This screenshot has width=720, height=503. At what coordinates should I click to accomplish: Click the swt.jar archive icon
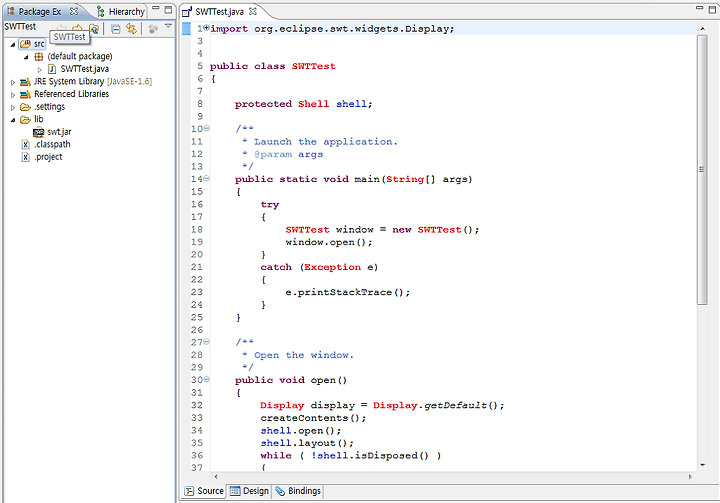click(x=39, y=132)
